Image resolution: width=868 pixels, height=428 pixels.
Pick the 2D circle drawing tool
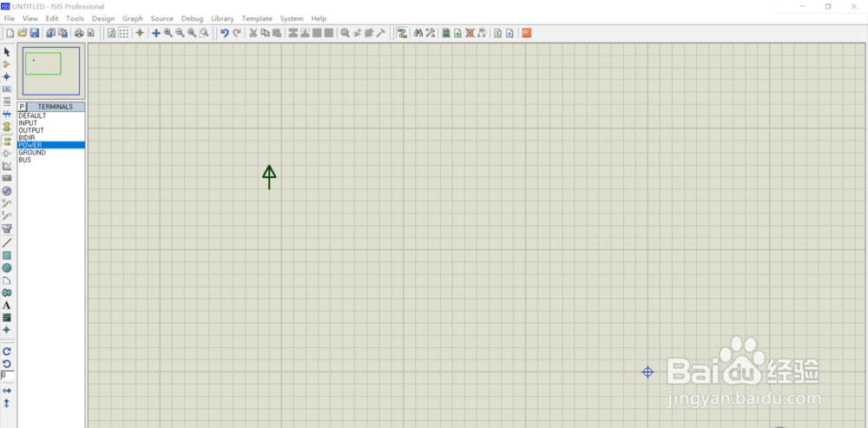coord(7,268)
